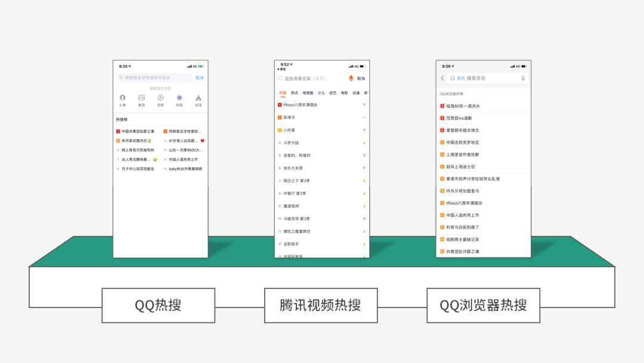Tap the 头像 avatar icon in QQ search
This screenshot has height=363, width=644.
coord(122,98)
